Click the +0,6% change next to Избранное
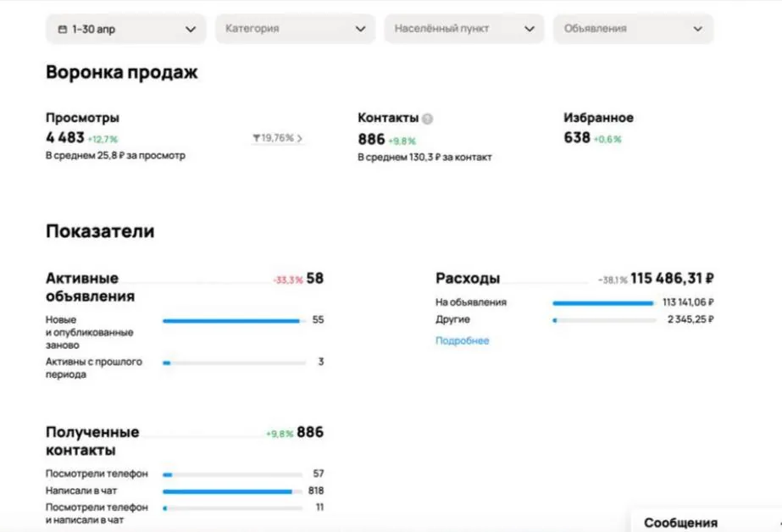The image size is (782, 532). click(607, 140)
